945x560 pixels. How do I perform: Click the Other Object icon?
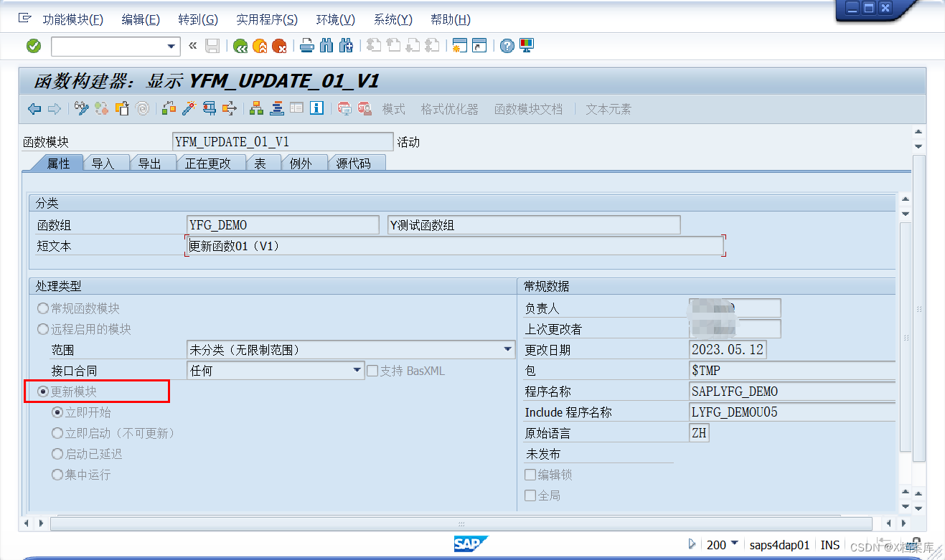122,109
